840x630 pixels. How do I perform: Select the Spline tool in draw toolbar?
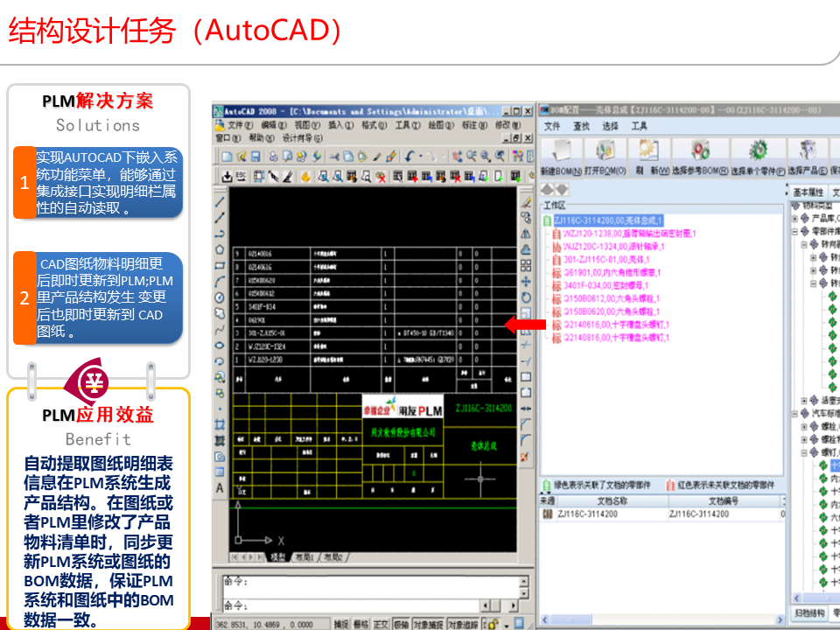[220, 329]
